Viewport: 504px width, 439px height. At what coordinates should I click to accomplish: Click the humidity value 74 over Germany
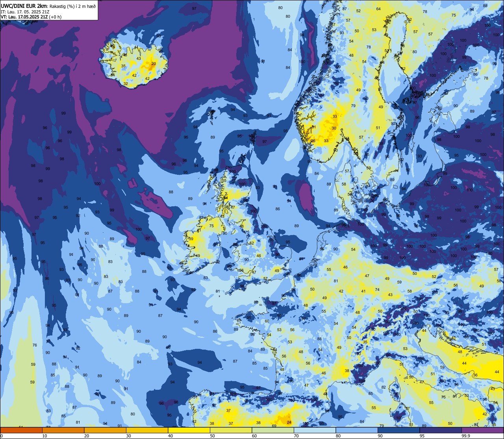point(377,289)
